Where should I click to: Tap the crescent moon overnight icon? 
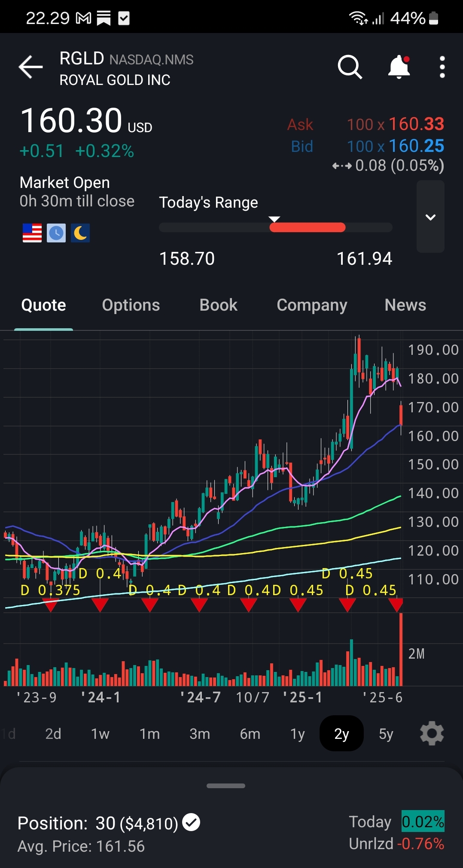(80, 233)
